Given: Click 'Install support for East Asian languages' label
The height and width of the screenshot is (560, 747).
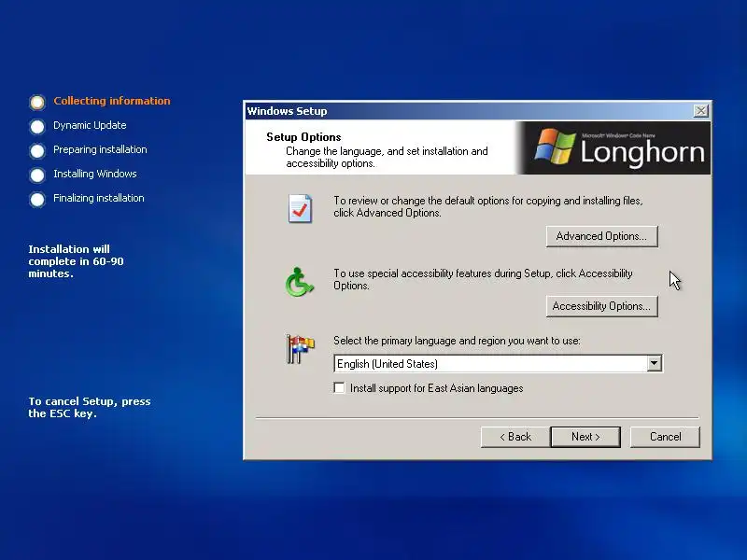Looking at the screenshot, I should pyautogui.click(x=436, y=388).
